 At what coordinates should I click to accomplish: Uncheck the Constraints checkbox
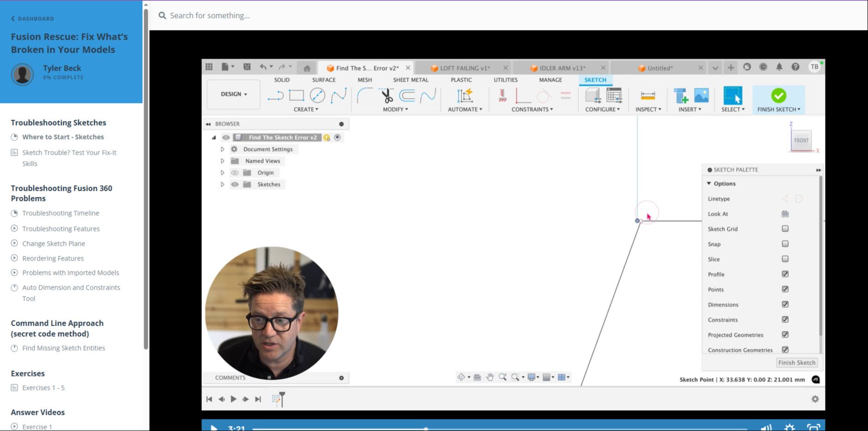click(x=785, y=320)
